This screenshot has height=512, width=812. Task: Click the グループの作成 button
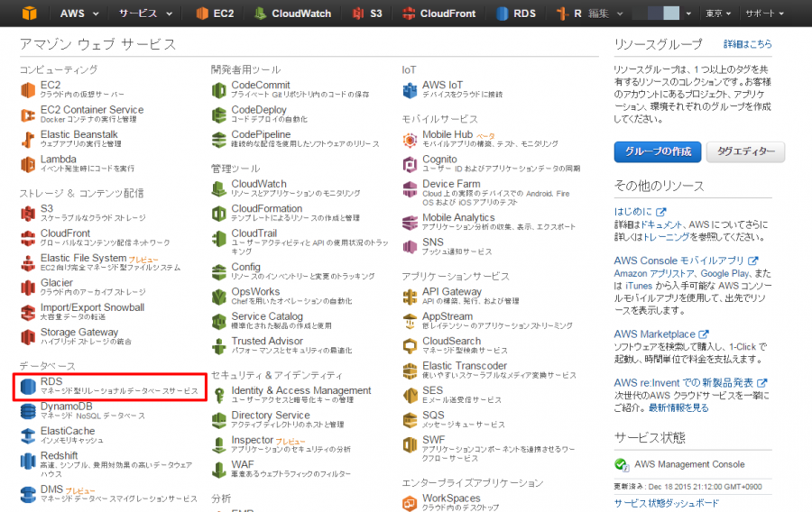point(658,151)
